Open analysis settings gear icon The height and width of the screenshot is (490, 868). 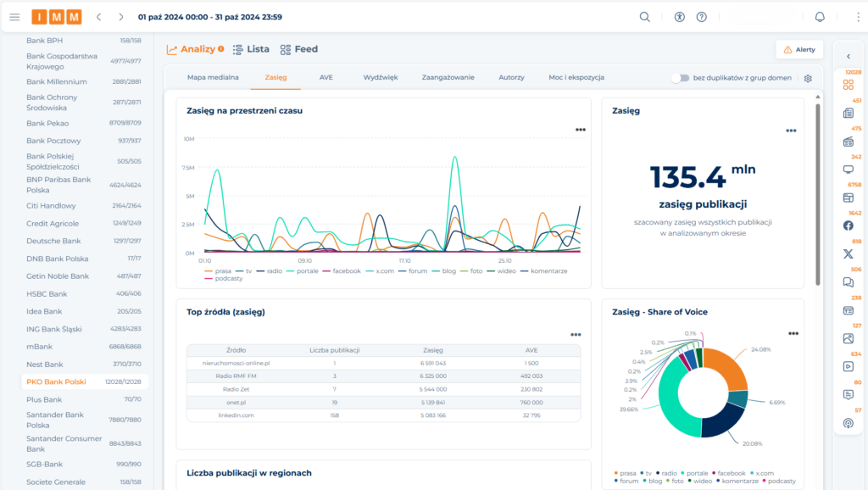(808, 78)
